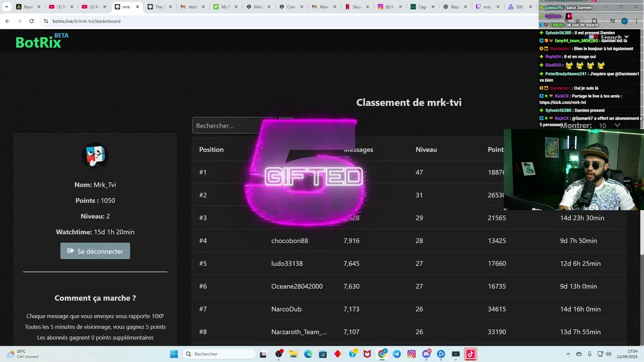Click the volume speaker icon in the tray
The height and width of the screenshot is (362, 644).
point(608,354)
